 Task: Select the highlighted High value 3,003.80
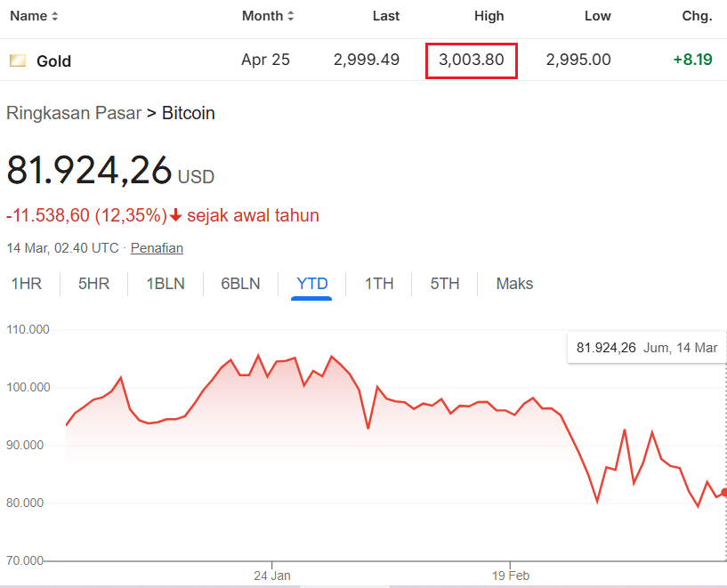[471, 60]
